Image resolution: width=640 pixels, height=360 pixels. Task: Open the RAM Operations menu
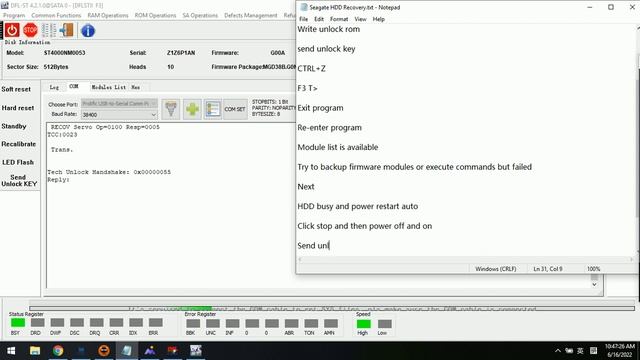click(x=108, y=16)
